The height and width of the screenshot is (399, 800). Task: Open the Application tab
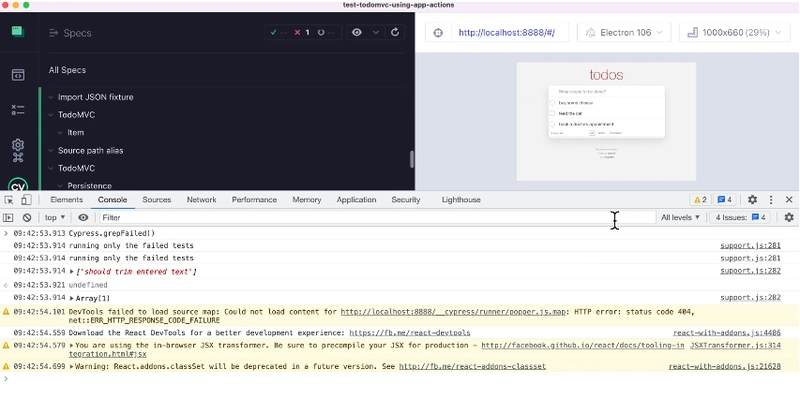point(356,200)
